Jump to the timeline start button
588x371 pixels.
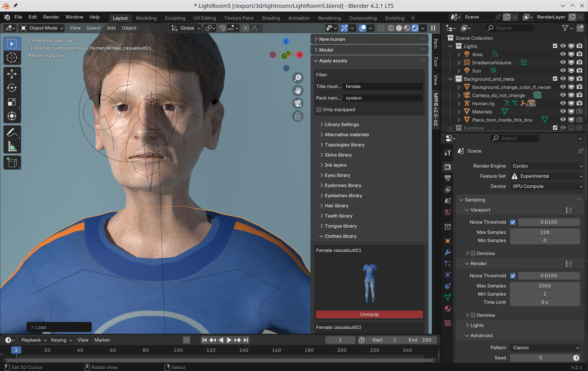pyautogui.click(x=205, y=340)
